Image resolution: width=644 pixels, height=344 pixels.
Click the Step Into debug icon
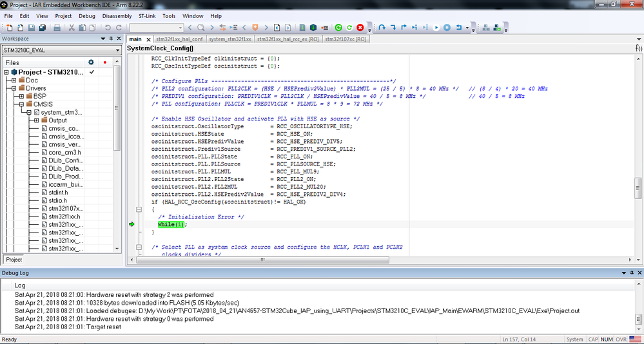[x=393, y=28]
